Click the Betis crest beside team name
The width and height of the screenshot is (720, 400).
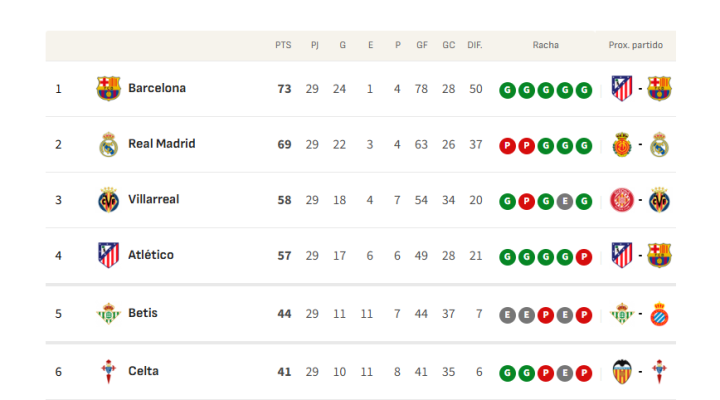(108, 313)
